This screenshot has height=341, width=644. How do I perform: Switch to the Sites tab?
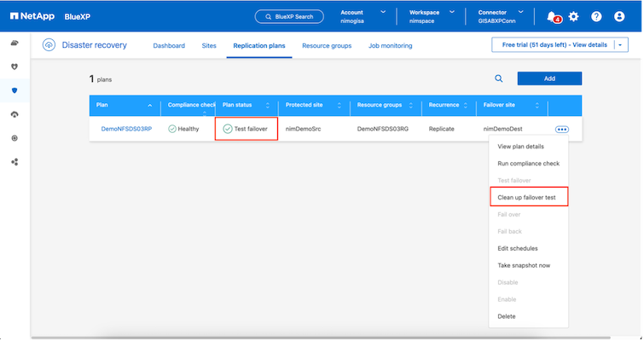pyautogui.click(x=209, y=45)
